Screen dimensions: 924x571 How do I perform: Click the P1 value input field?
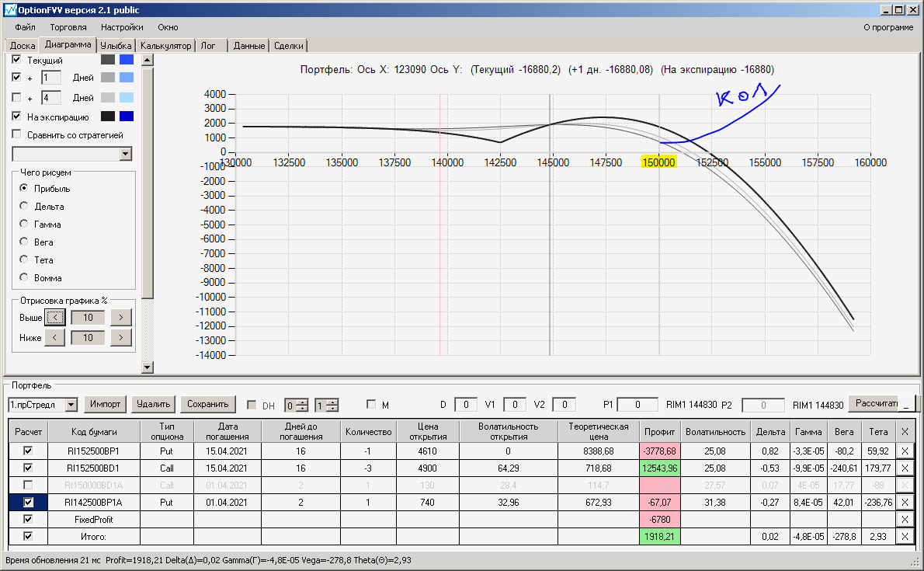[x=637, y=405]
